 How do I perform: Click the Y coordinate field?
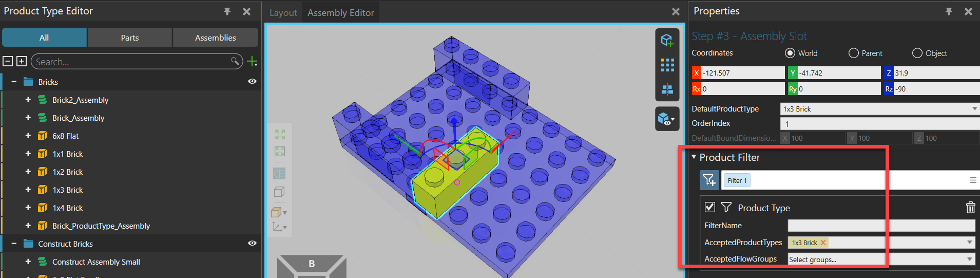pos(839,73)
